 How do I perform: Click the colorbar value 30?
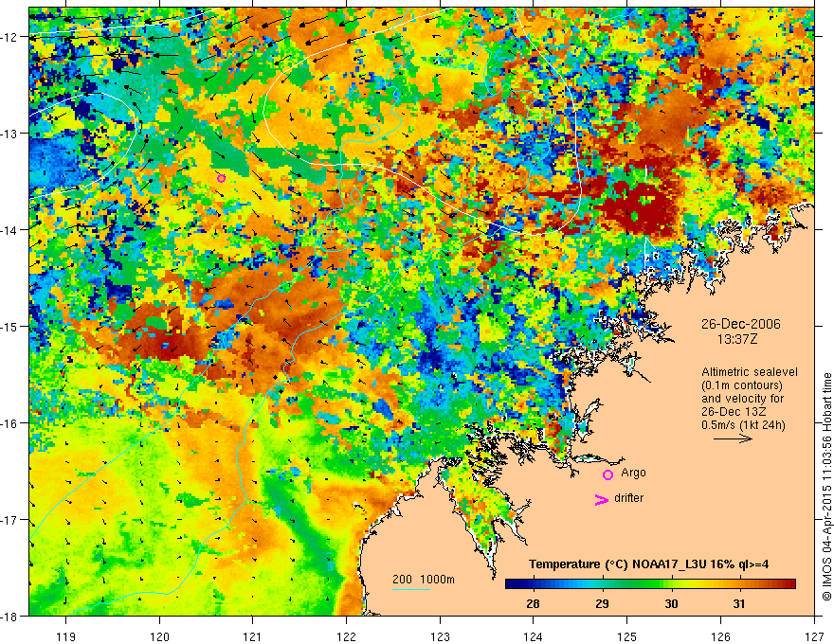(671, 603)
